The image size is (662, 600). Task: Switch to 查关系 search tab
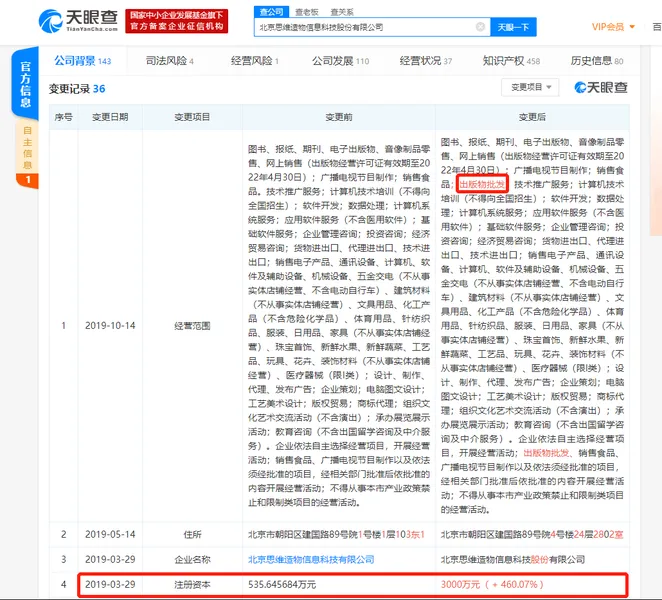(342, 12)
